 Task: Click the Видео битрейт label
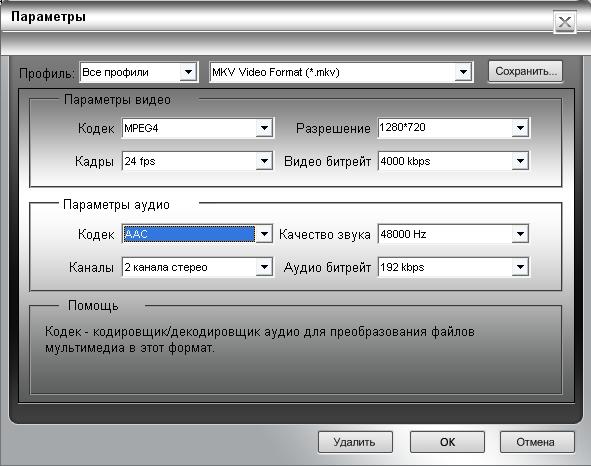tap(327, 161)
